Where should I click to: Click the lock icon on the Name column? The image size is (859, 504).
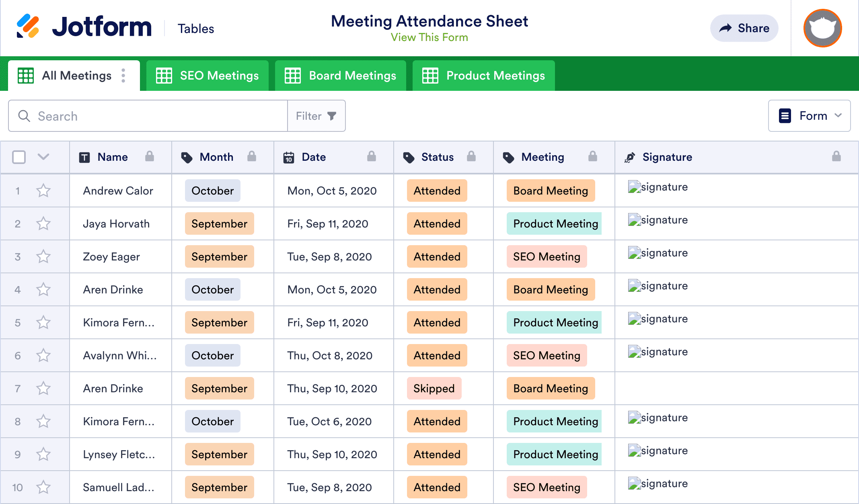(150, 156)
